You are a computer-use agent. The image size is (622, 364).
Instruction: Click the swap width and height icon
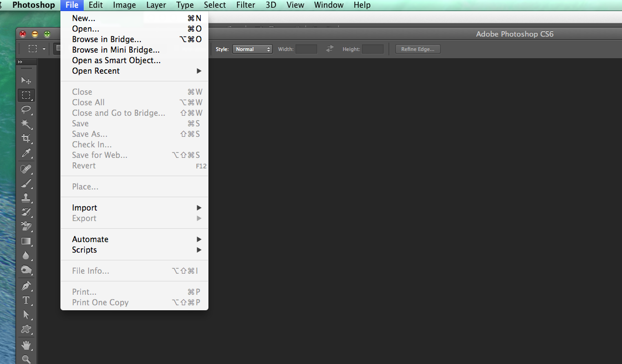330,49
